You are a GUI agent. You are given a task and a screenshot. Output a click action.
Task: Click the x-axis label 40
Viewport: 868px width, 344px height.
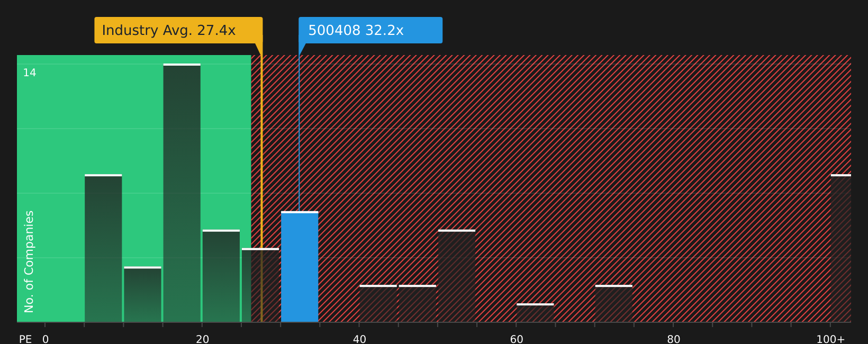point(359,339)
